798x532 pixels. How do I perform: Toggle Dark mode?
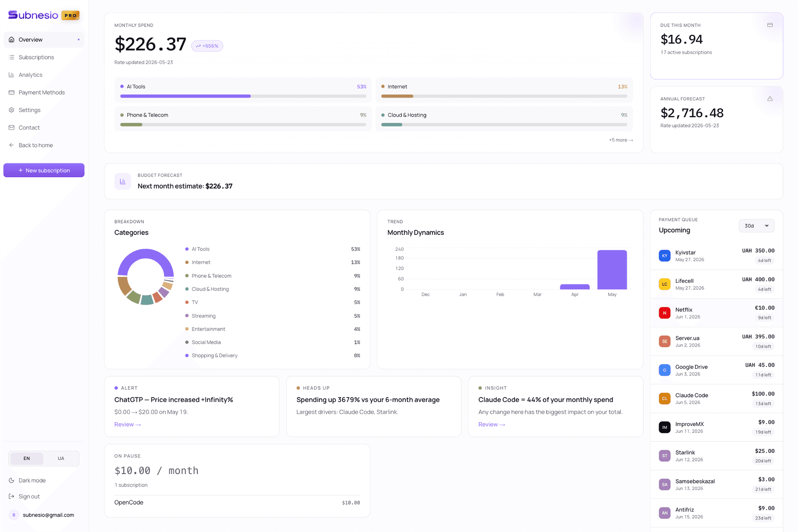pyautogui.click(x=44, y=481)
